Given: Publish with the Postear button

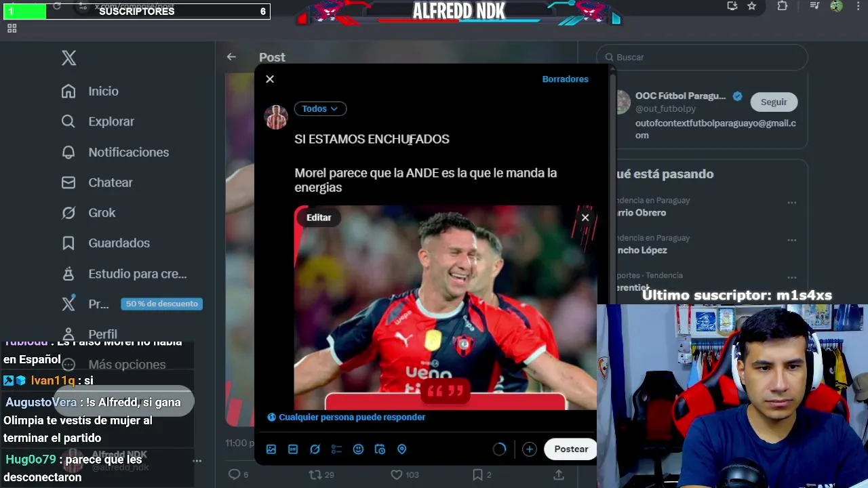Looking at the screenshot, I should click(571, 449).
